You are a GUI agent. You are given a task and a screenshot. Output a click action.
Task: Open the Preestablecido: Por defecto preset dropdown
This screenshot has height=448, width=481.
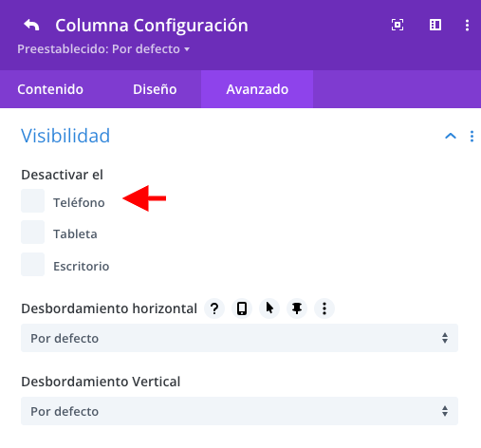click(x=103, y=49)
